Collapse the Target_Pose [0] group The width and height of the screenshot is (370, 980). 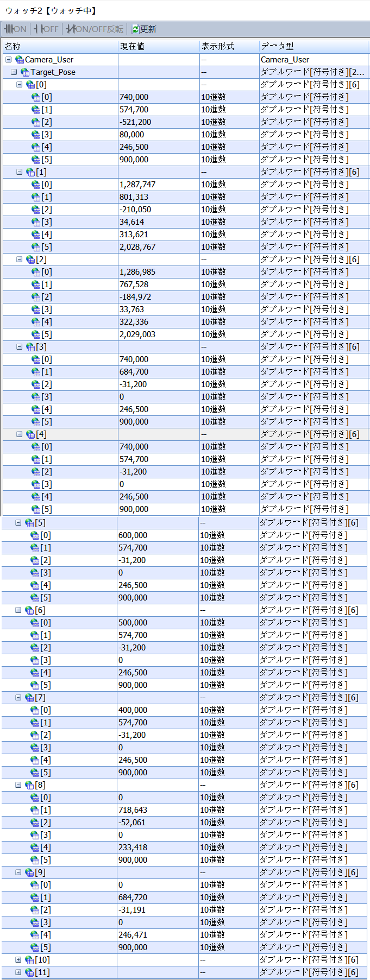click(19, 85)
